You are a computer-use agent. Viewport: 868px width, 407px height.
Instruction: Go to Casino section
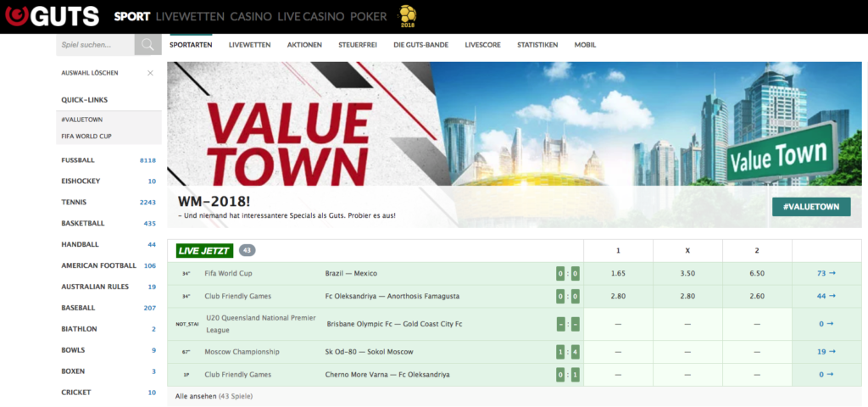pyautogui.click(x=251, y=17)
